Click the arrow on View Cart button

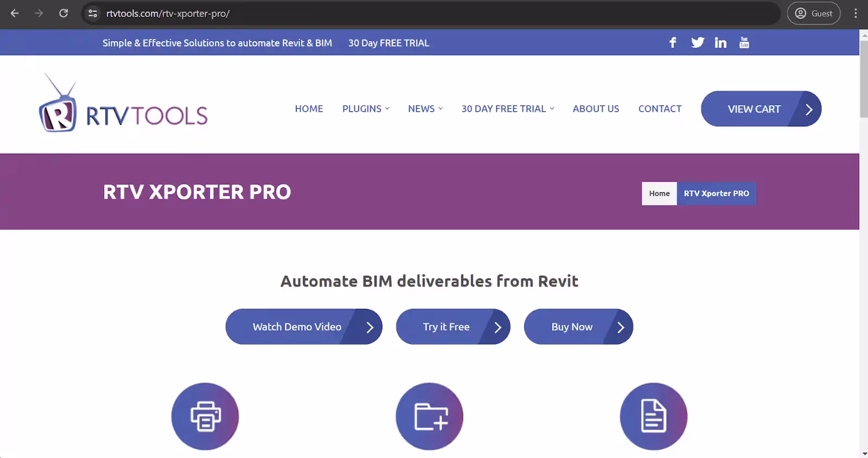click(809, 109)
